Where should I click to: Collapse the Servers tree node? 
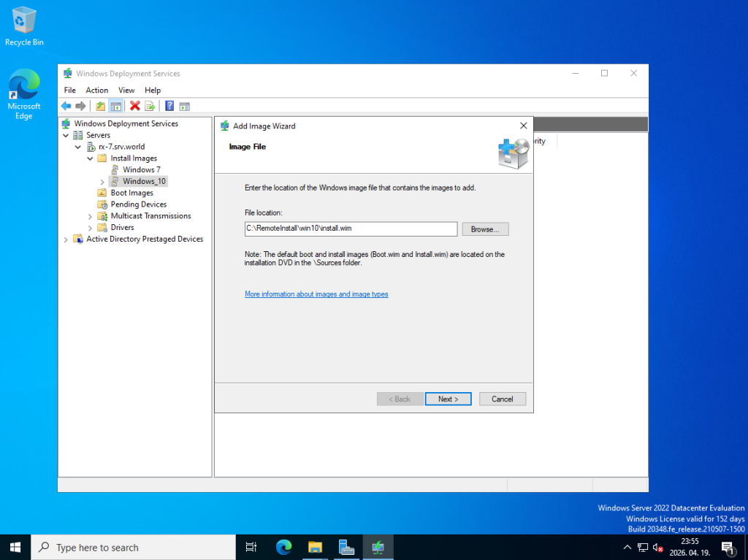click(x=66, y=135)
